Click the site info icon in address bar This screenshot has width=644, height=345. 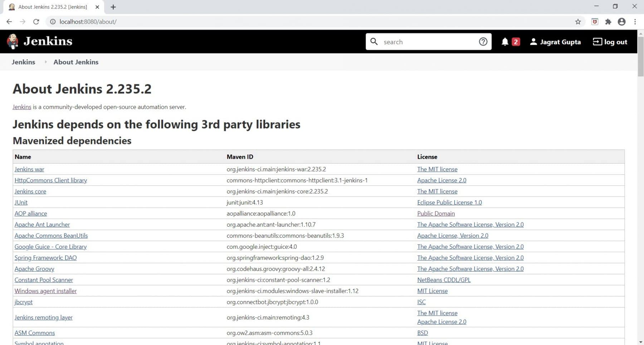pyautogui.click(x=52, y=21)
